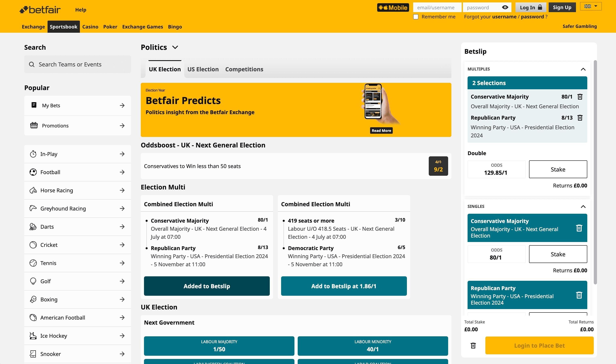Click the Double Stake field
The image size is (616, 364).
coord(558,169)
